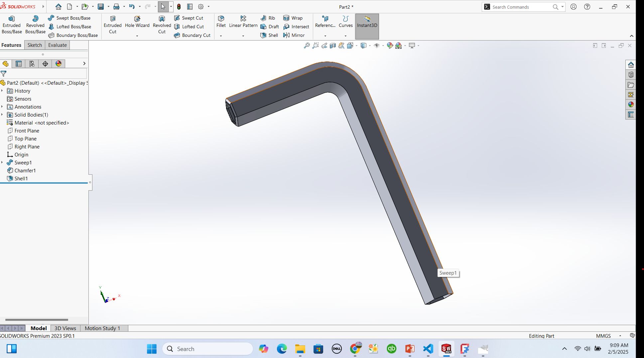Select the Features tab
Image resolution: width=644 pixels, height=358 pixels.
[11, 45]
